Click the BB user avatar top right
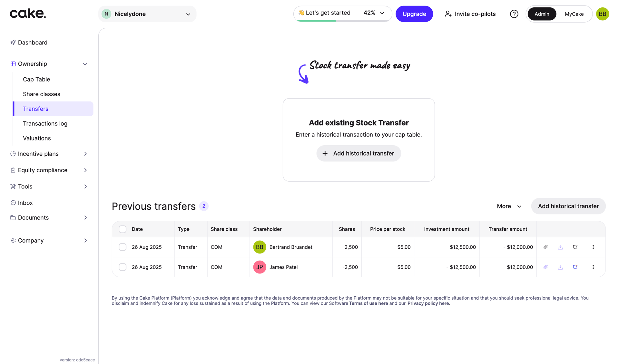The height and width of the screenshot is (364, 619). click(602, 14)
